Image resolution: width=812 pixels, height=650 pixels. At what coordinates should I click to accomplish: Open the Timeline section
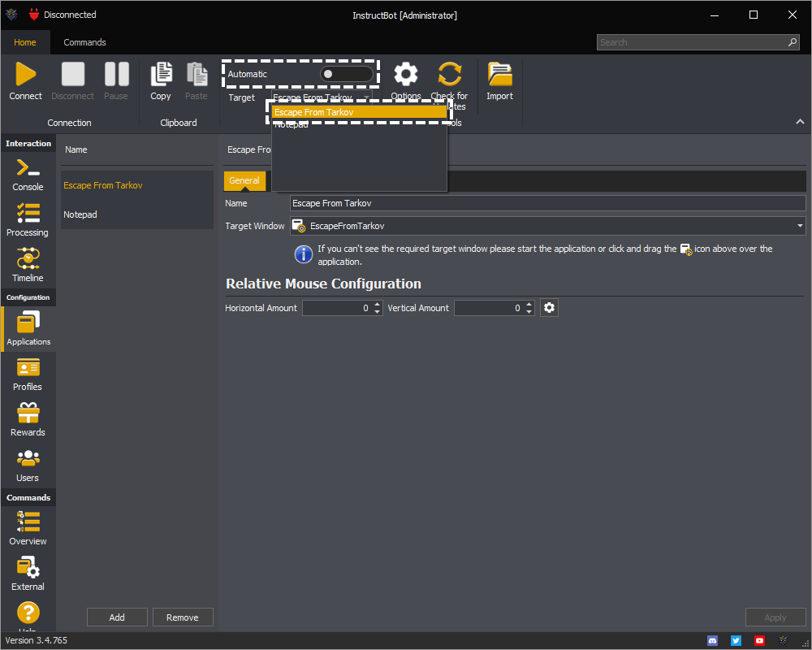coord(28,266)
